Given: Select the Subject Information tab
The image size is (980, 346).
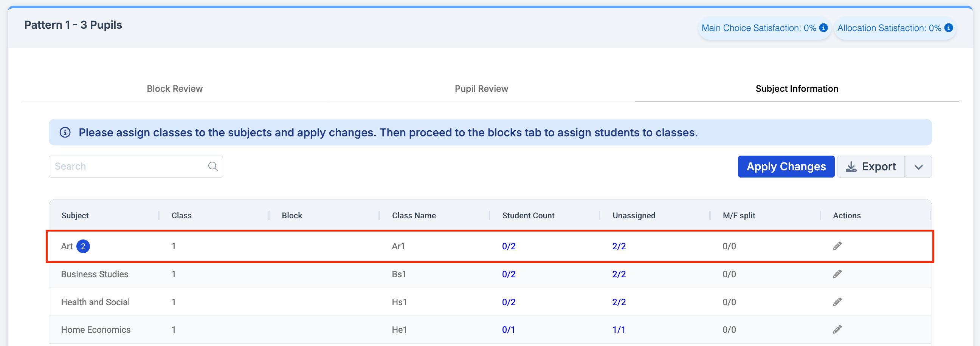Looking at the screenshot, I should click(x=797, y=89).
